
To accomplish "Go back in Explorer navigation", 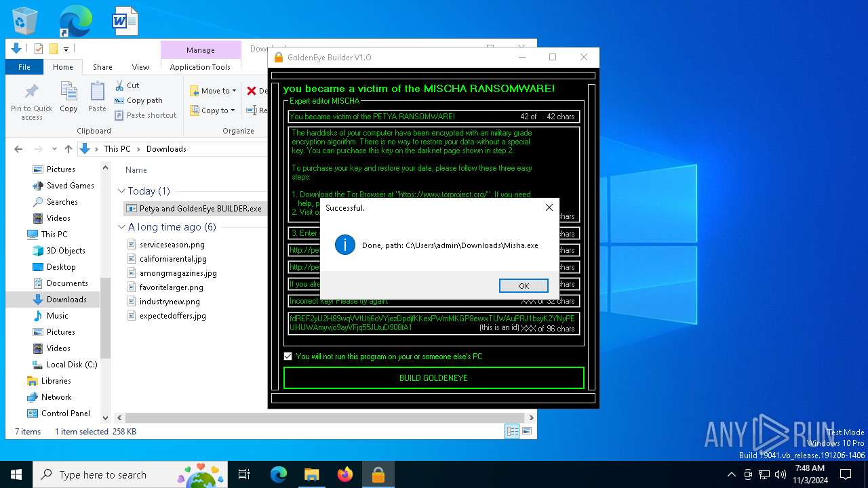I will (x=18, y=149).
